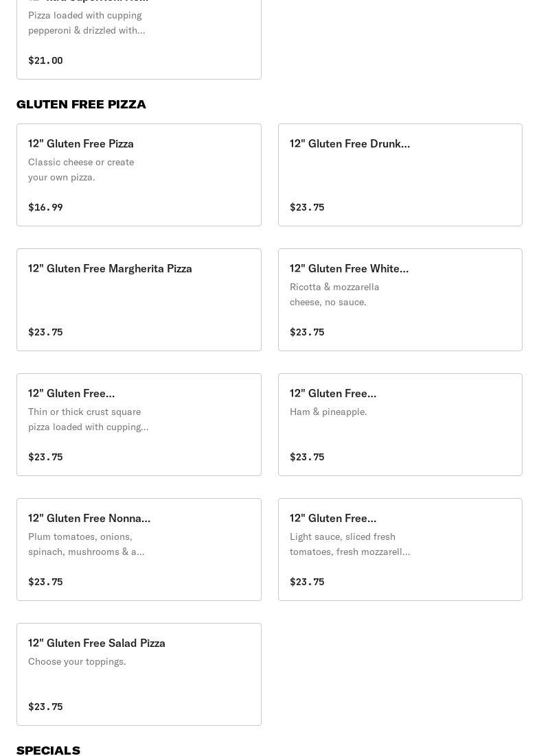
Task: Select 12" Gluten Free Salad Pizza title
Action: point(97,643)
